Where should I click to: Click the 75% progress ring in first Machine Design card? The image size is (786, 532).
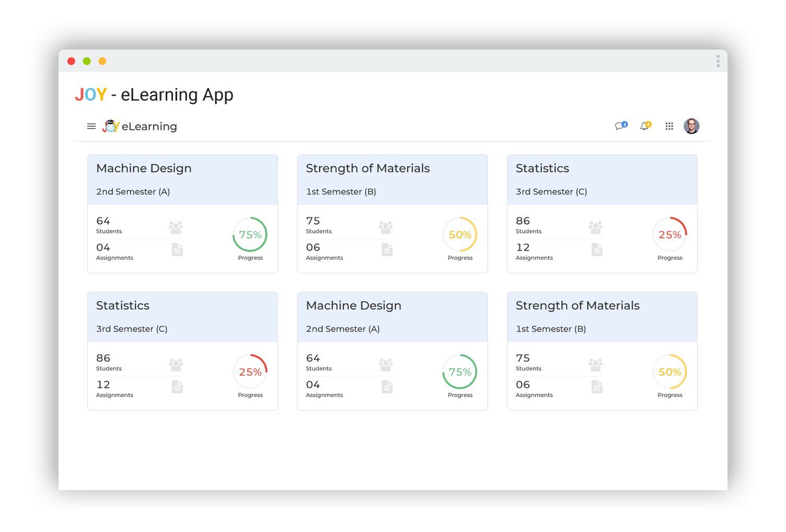[250, 235]
